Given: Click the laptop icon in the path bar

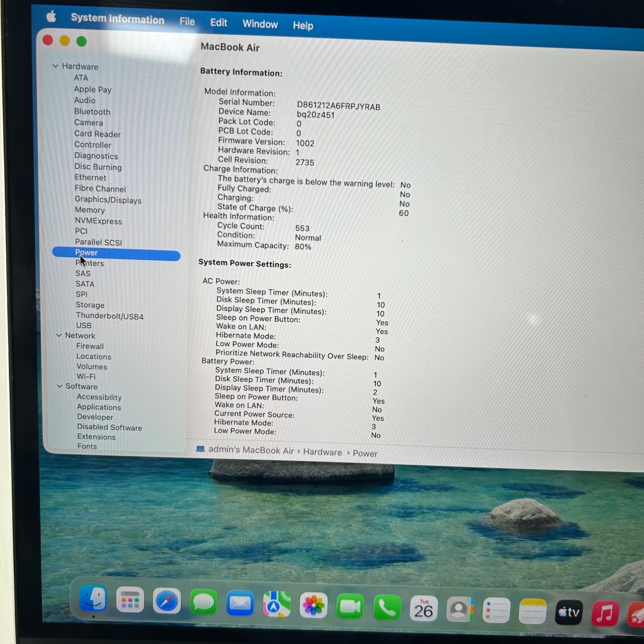Looking at the screenshot, I should 200,449.
